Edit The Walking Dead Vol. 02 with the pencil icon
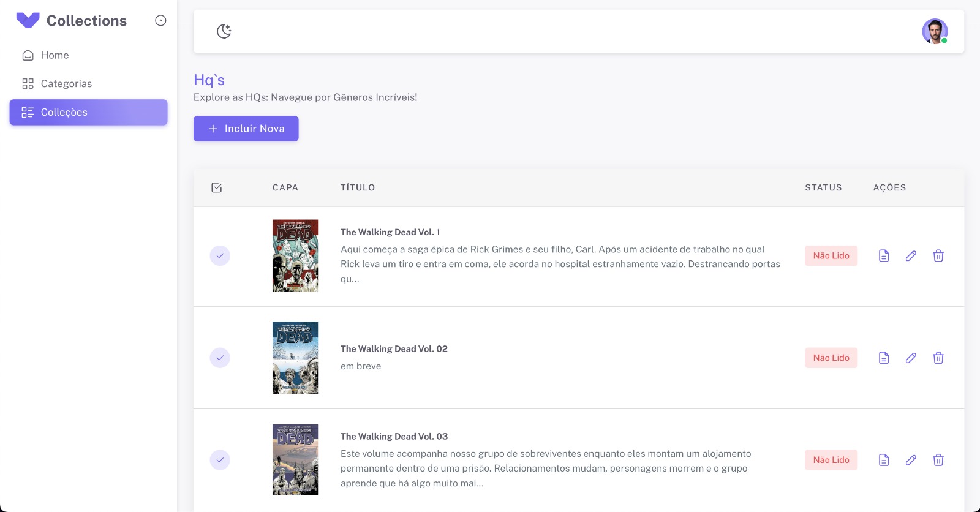Viewport: 980px width, 512px height. pyautogui.click(x=911, y=358)
